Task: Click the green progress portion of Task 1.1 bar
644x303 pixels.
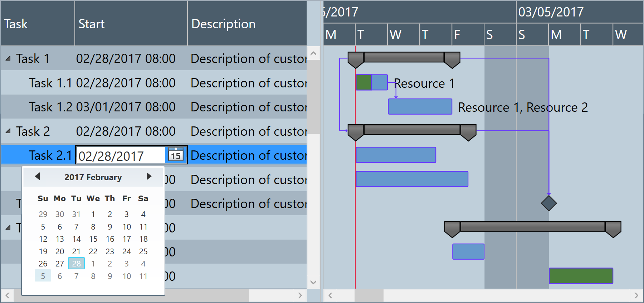Action: [x=364, y=82]
